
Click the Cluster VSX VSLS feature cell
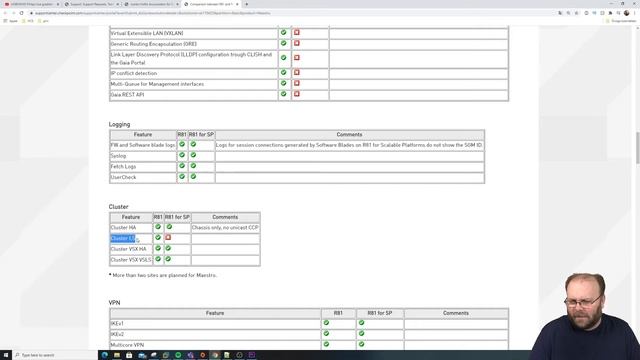click(x=131, y=260)
